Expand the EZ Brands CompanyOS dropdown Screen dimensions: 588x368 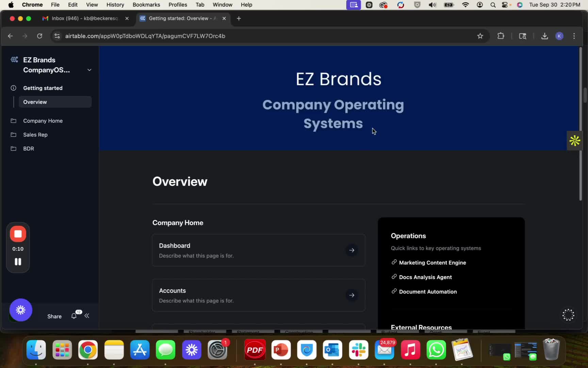89,70
